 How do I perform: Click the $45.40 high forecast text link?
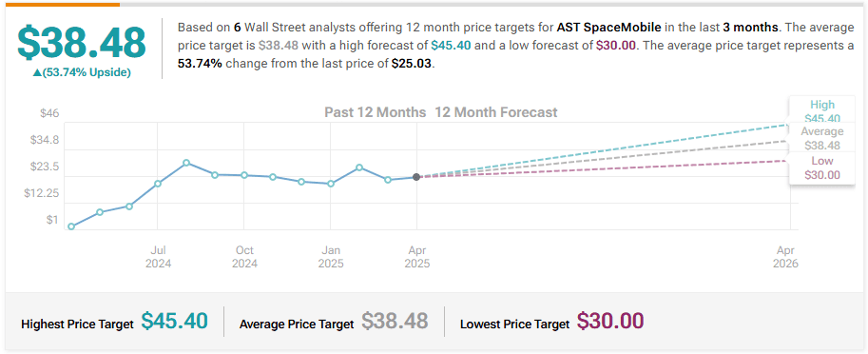coord(452,46)
